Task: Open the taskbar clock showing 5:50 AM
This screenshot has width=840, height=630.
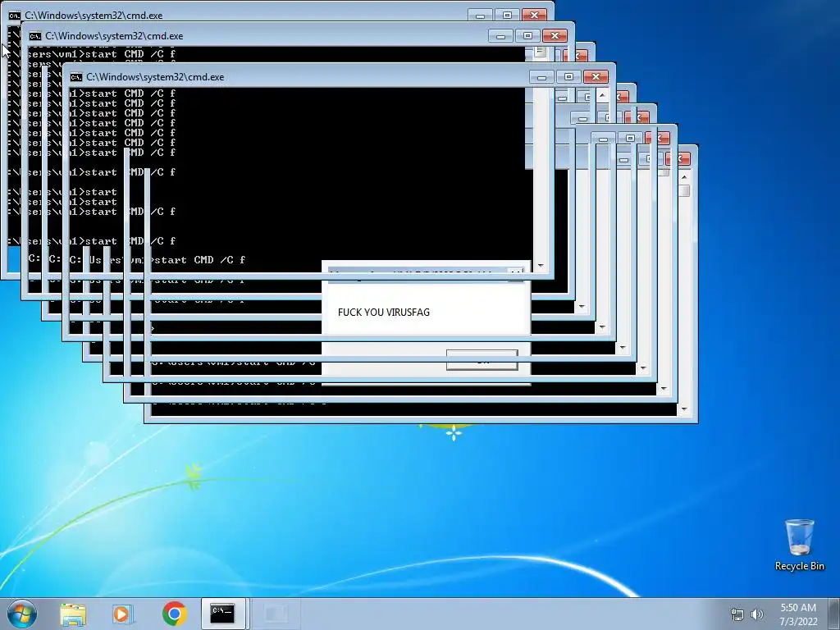Action: point(798,614)
